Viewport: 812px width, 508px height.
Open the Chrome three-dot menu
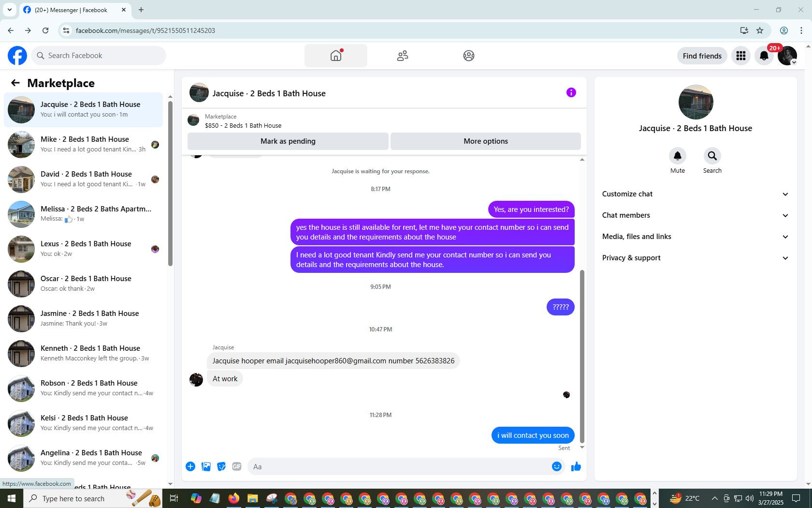coord(801,30)
